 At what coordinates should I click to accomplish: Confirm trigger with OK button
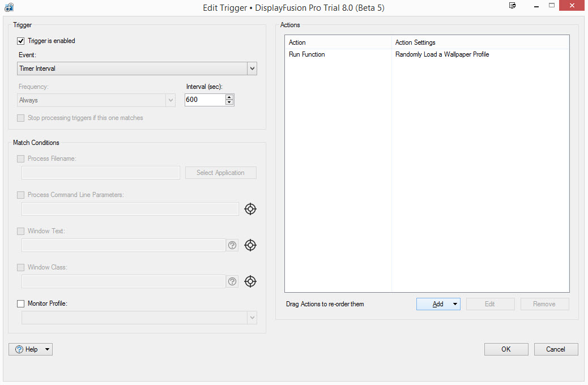[x=506, y=349]
